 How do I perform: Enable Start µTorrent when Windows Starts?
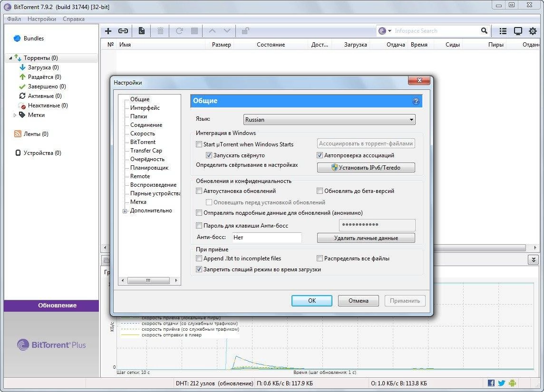pos(199,144)
